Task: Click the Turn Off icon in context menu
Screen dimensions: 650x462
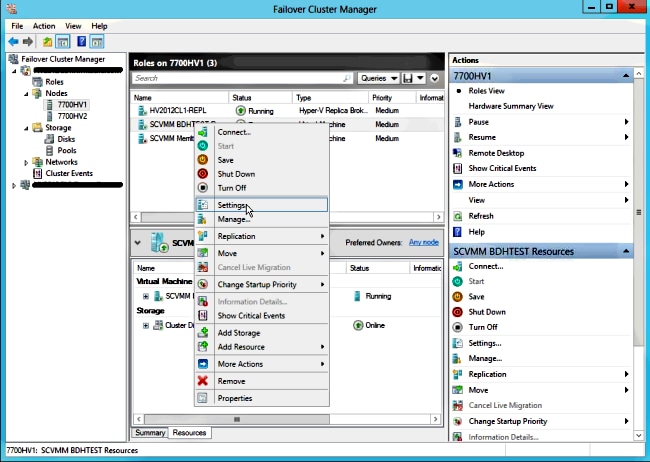Action: [203, 188]
